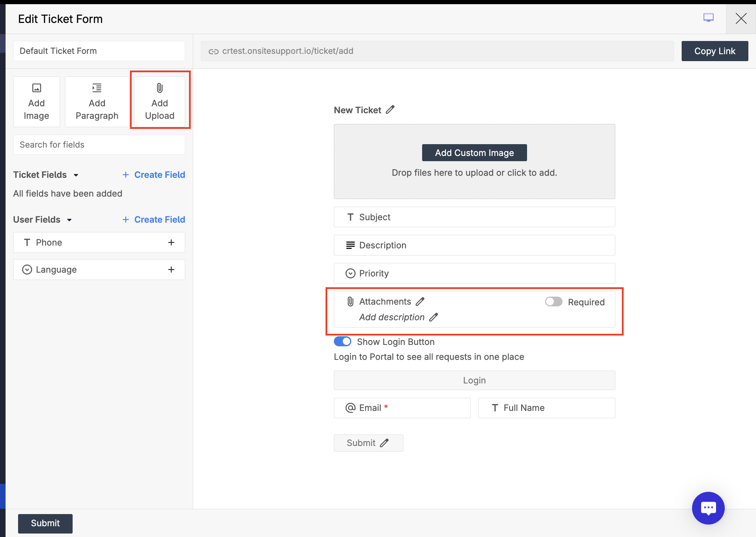Click 'All fields have been added' text
The image size is (756, 537).
(68, 193)
